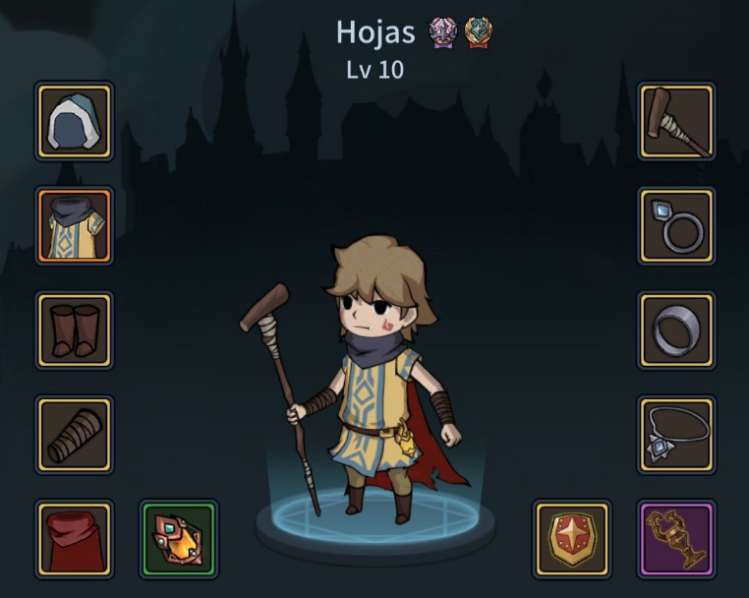Select the red star shield emblem slot
Screen dimensions: 749x598
point(572,539)
